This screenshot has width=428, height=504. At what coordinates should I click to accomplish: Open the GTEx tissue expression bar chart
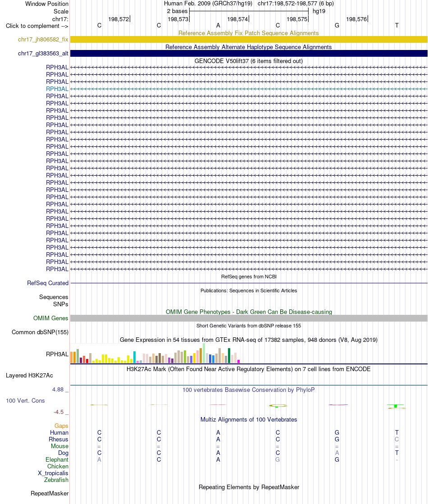[x=155, y=353]
